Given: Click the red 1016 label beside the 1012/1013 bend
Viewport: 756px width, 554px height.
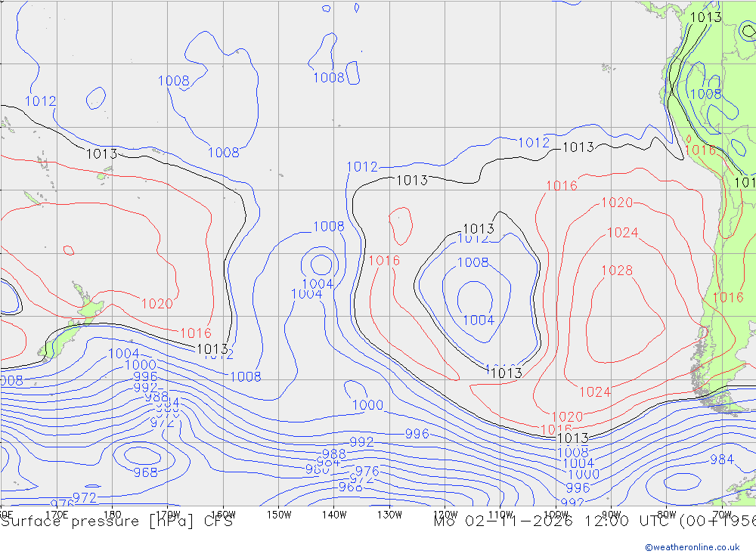Looking at the screenshot, I should pyautogui.click(x=384, y=261).
